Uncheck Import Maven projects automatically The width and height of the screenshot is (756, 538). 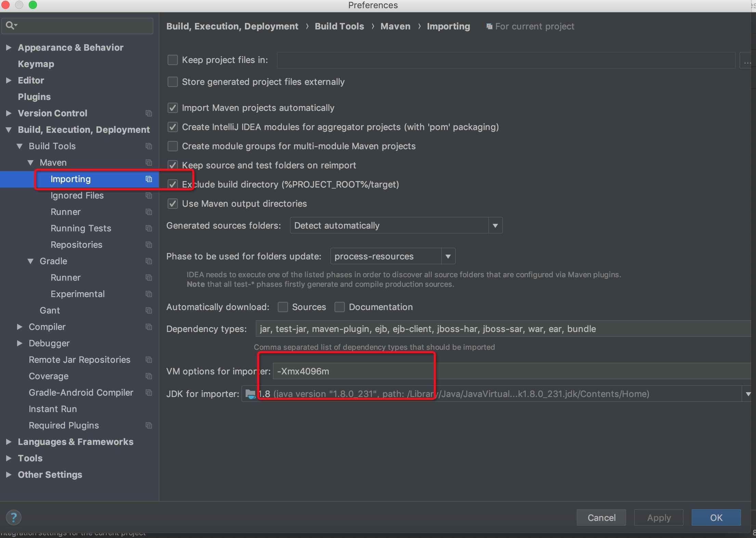[173, 108]
